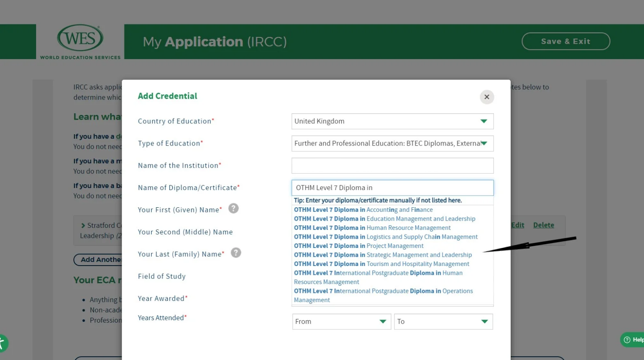
Task: Click the Delete link for the credential
Action: pos(543,225)
